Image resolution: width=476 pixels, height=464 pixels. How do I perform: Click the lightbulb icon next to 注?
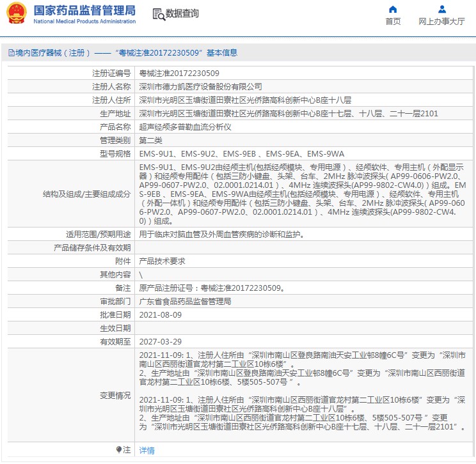[119, 449]
